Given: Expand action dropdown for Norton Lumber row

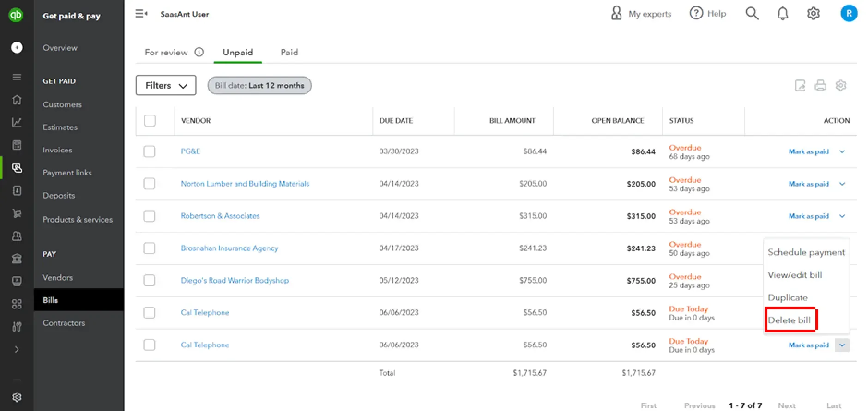Looking at the screenshot, I should click(x=842, y=184).
